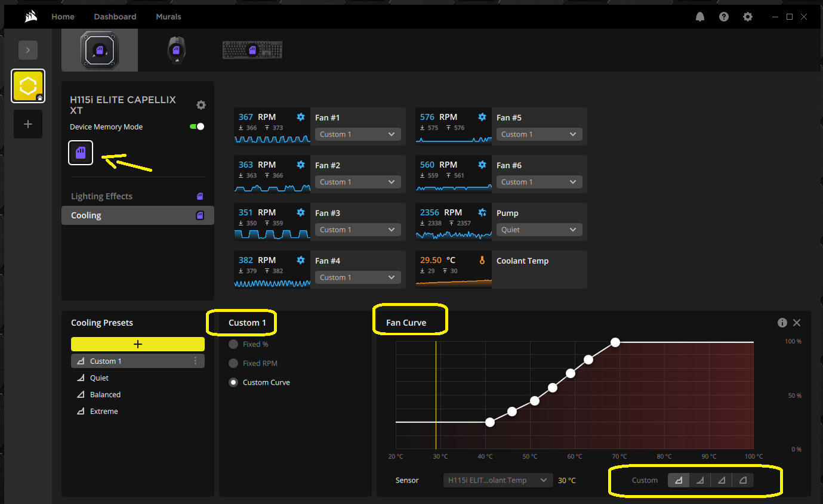
Task: Click the Custom 1 settings panel title
Action: pos(247,323)
